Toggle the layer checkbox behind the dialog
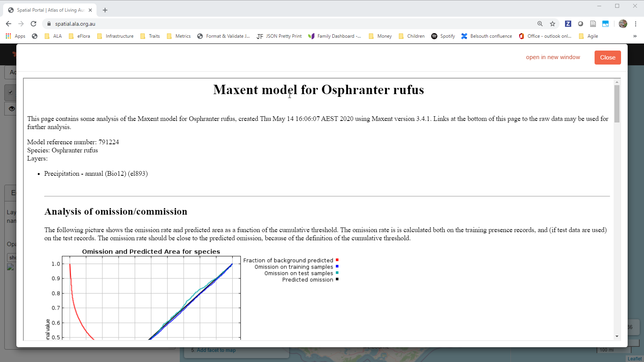Image resolution: width=644 pixels, height=362 pixels. click(11, 93)
